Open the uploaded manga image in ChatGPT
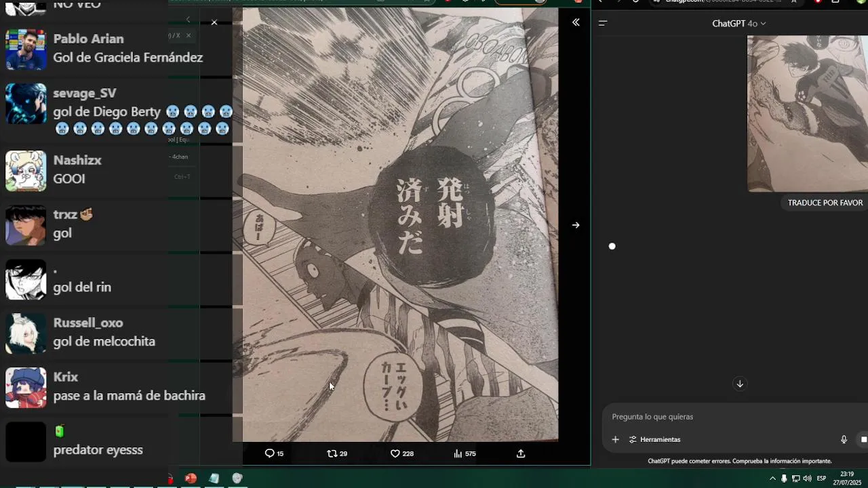 [808, 113]
